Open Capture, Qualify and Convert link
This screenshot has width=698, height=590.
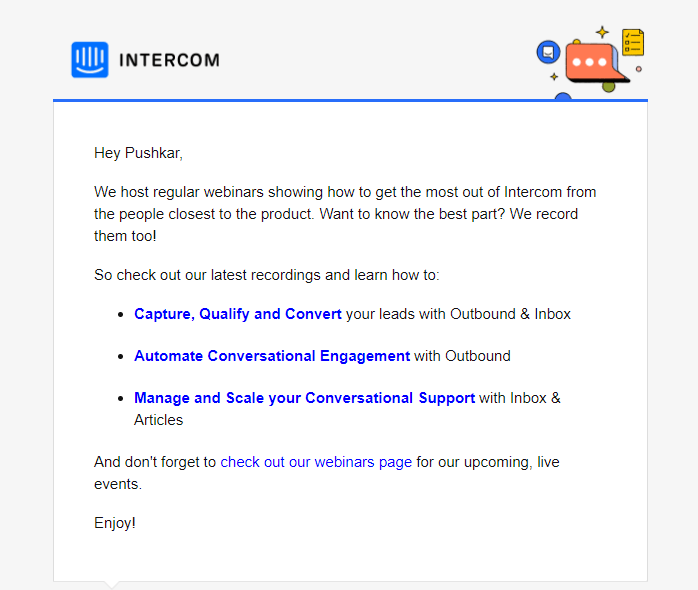coord(238,314)
